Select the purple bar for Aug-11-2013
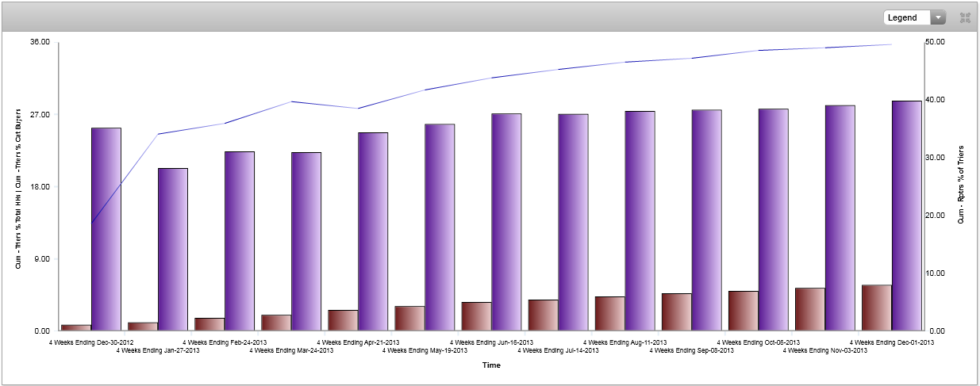 [640, 220]
